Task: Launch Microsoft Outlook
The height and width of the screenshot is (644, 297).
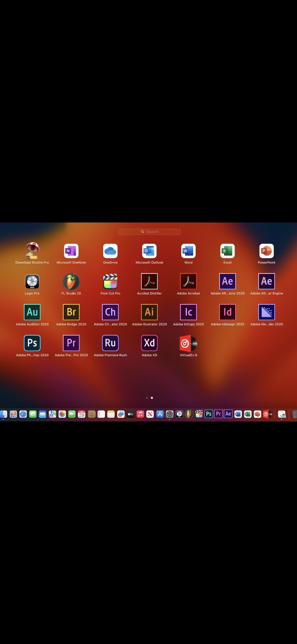Action: pyautogui.click(x=150, y=251)
